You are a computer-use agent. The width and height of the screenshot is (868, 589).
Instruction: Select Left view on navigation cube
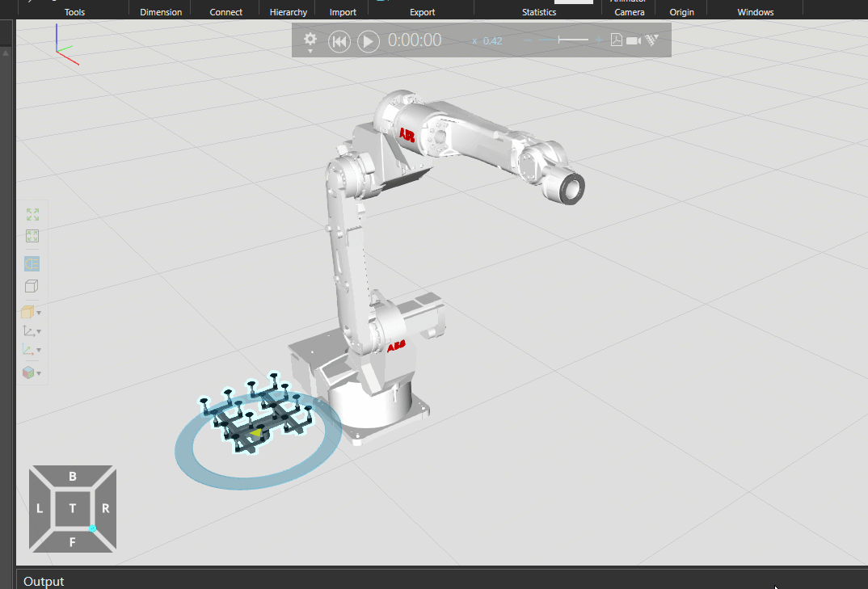click(40, 509)
